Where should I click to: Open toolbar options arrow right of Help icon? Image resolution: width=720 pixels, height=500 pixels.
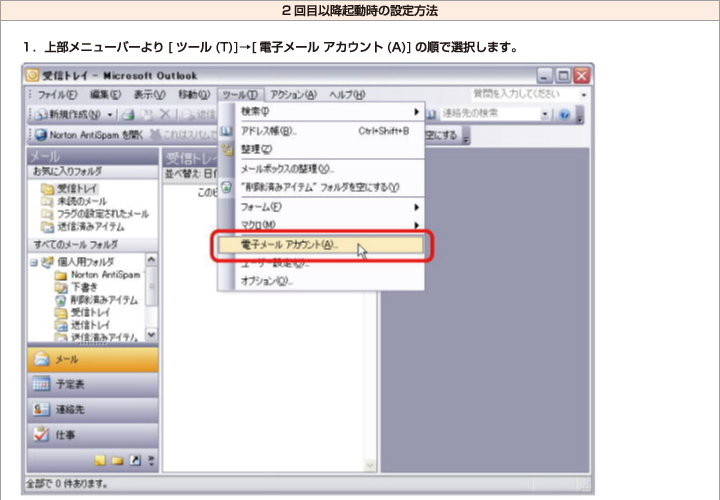click(579, 115)
